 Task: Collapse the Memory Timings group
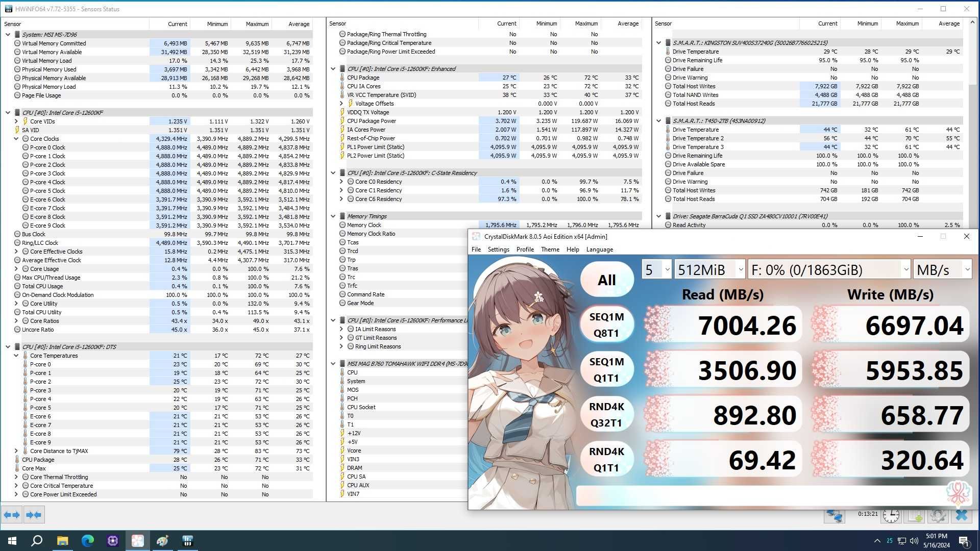pos(333,216)
